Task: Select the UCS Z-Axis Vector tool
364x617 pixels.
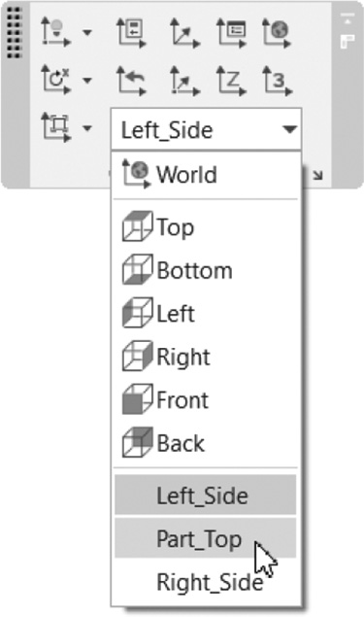Action: [x=232, y=81]
